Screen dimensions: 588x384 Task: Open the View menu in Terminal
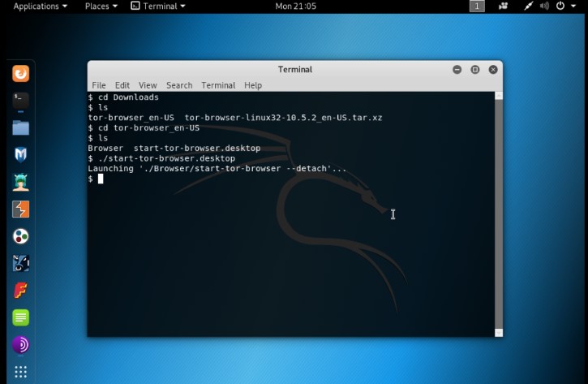(x=148, y=85)
